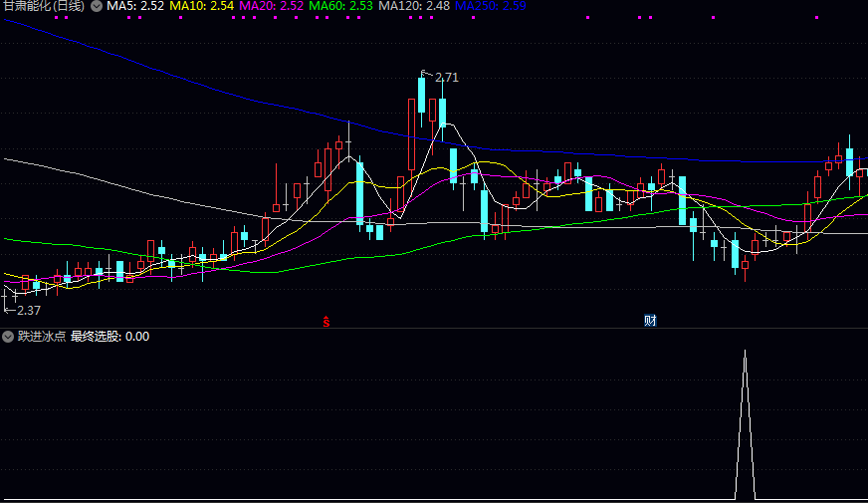Click the 最终选股: 0.00 indicator value
The height and width of the screenshot is (503, 868).
tap(109, 337)
